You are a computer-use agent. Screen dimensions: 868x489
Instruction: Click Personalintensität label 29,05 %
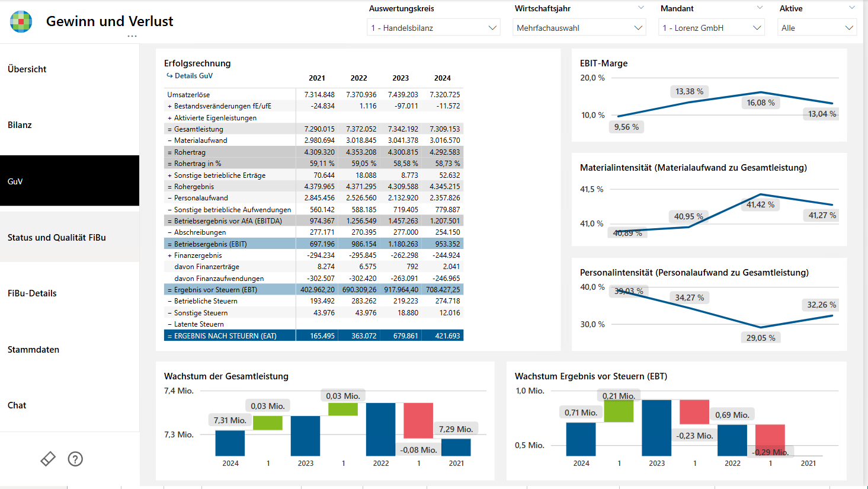click(x=760, y=338)
